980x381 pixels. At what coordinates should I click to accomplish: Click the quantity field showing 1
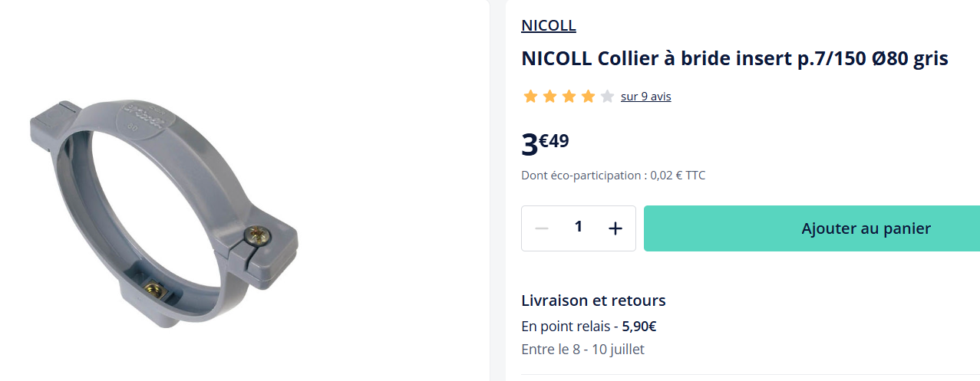pyautogui.click(x=579, y=227)
